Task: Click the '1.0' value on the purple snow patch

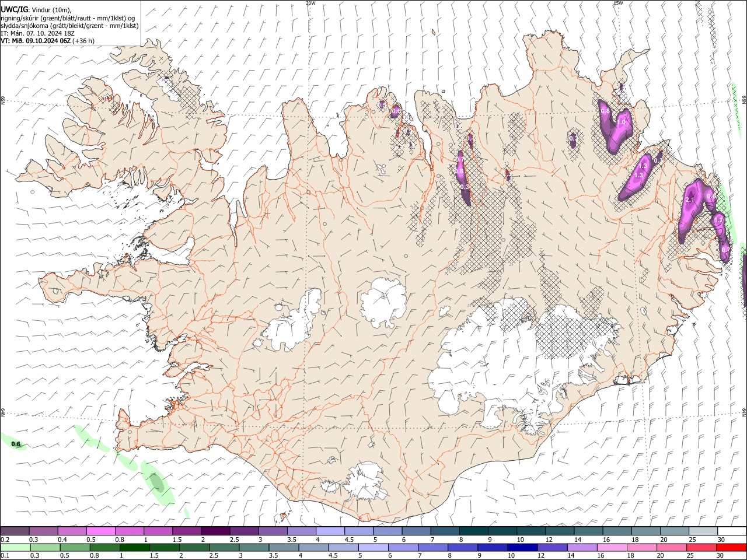Action: point(622,122)
